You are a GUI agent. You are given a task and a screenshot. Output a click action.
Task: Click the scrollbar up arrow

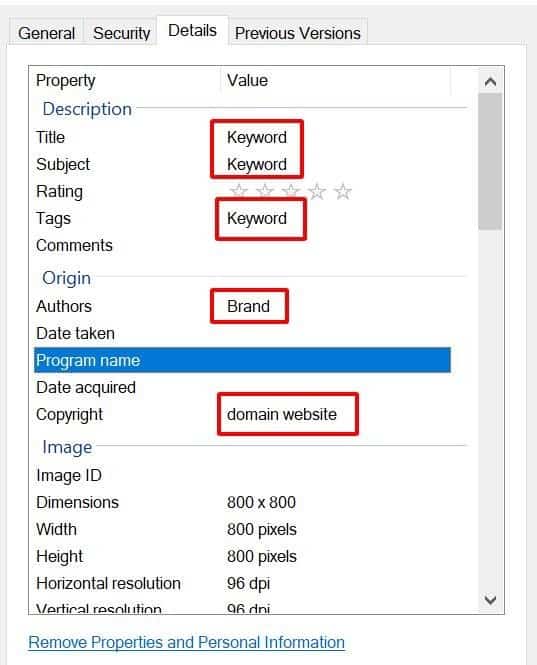490,81
